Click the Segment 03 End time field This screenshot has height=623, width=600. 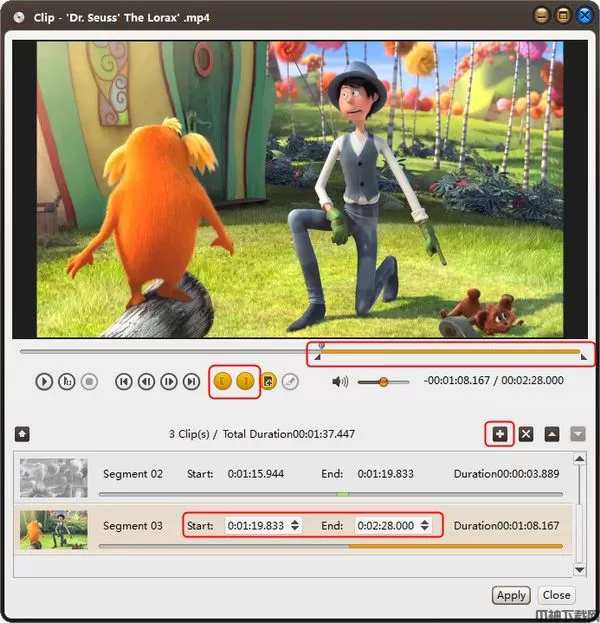pos(385,526)
